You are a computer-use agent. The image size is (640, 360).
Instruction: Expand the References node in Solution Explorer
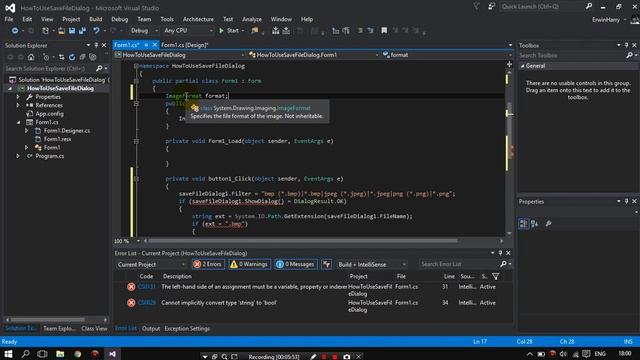click(18, 105)
